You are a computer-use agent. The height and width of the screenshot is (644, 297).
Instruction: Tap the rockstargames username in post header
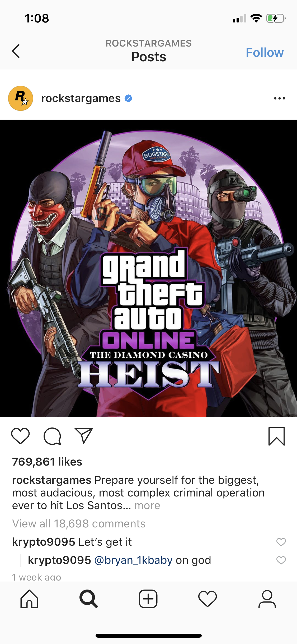(x=81, y=98)
